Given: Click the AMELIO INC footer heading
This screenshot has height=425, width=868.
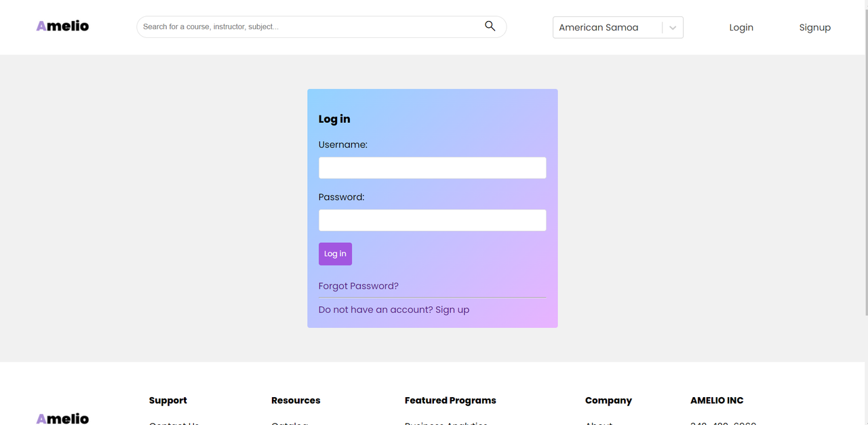Looking at the screenshot, I should tap(717, 401).
